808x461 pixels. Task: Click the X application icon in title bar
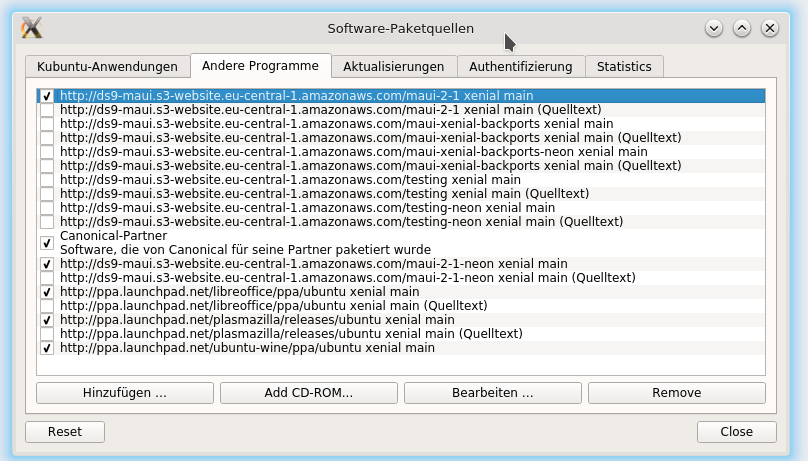(x=31, y=28)
